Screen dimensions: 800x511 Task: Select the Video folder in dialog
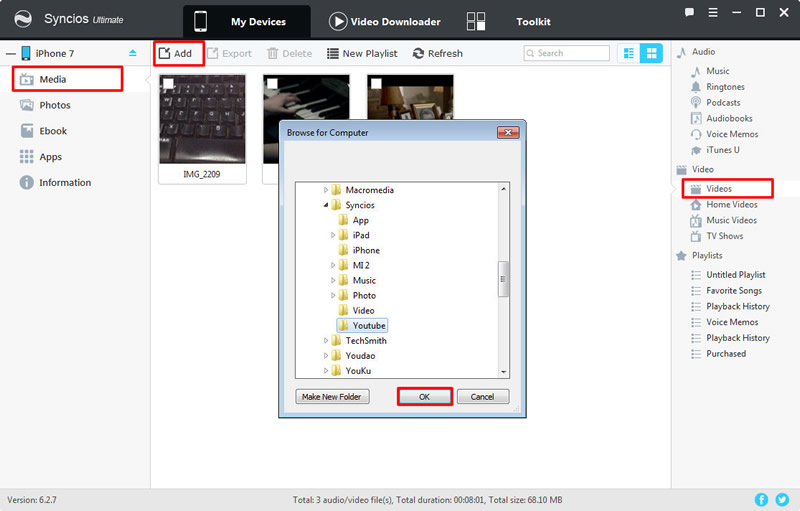[x=357, y=311]
